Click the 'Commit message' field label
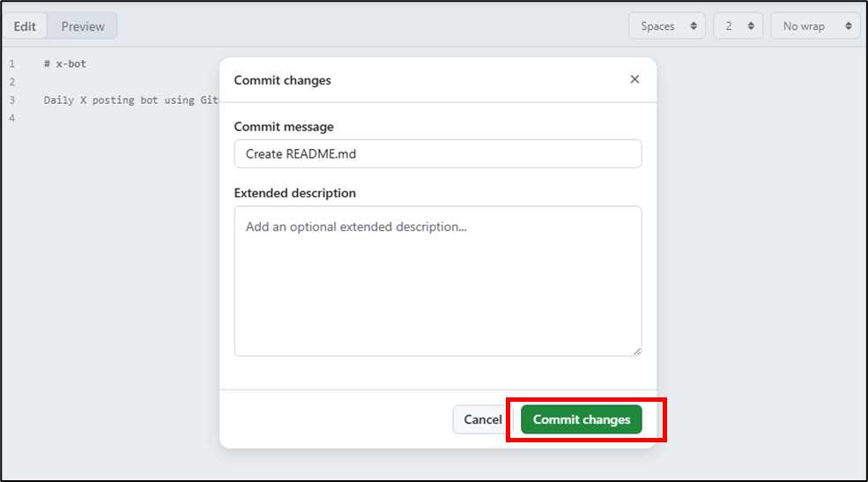The height and width of the screenshot is (482, 868). tap(284, 127)
